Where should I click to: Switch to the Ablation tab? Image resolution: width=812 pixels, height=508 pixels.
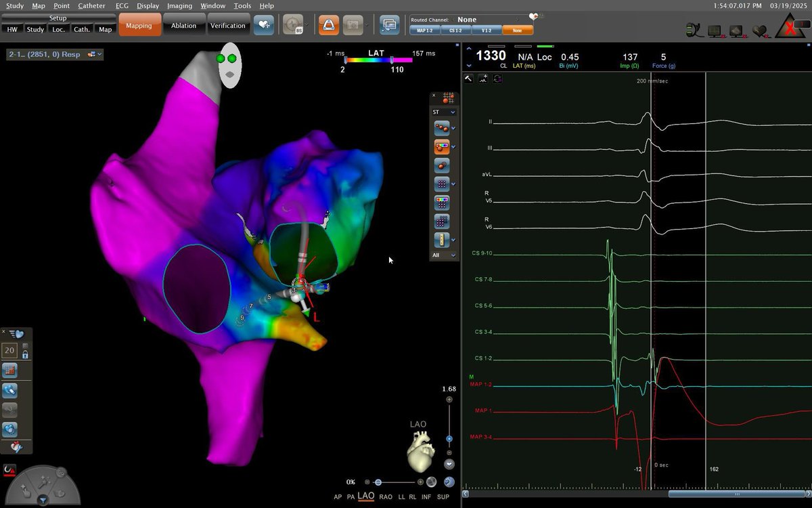183,26
